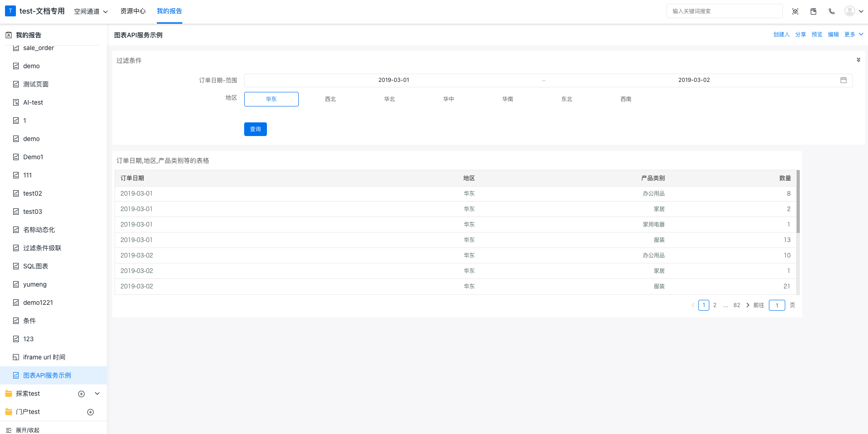
Task: Click the 门户test folder icon
Action: [x=9, y=412]
